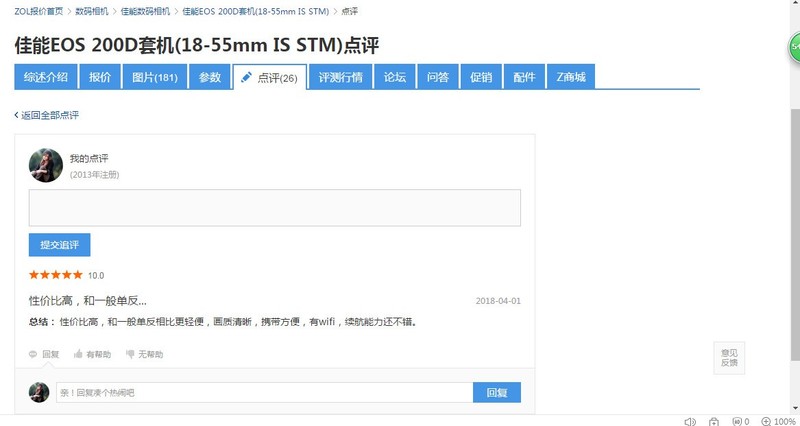Click the pencil icon on 点评 tab
This screenshot has width=800, height=426.
tap(246, 77)
